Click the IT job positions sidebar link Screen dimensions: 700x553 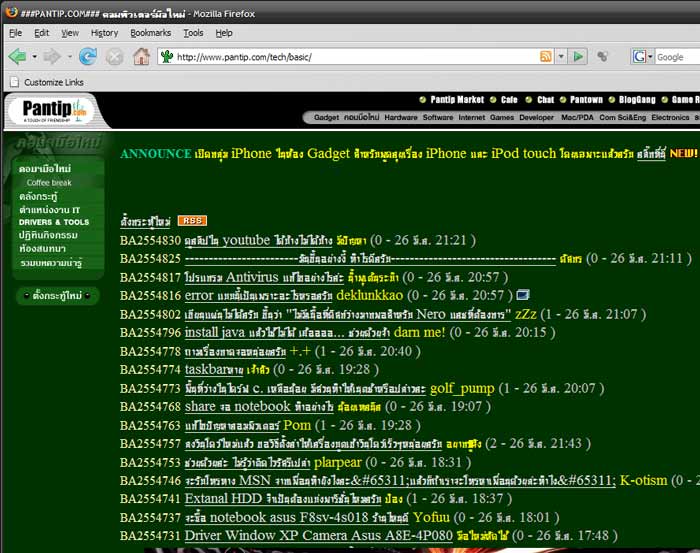tap(50, 209)
